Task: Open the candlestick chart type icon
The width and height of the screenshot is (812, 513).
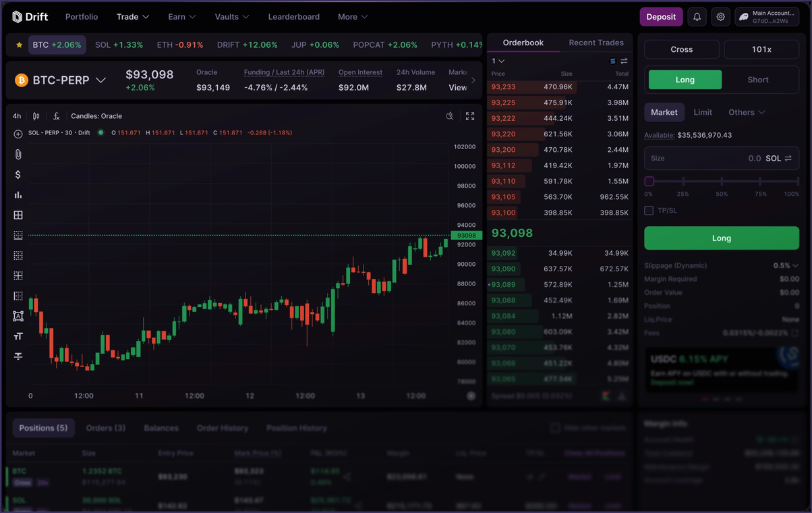Action: click(x=36, y=116)
